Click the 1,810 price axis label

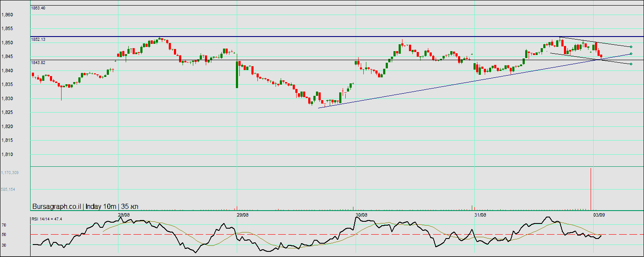[7, 154]
